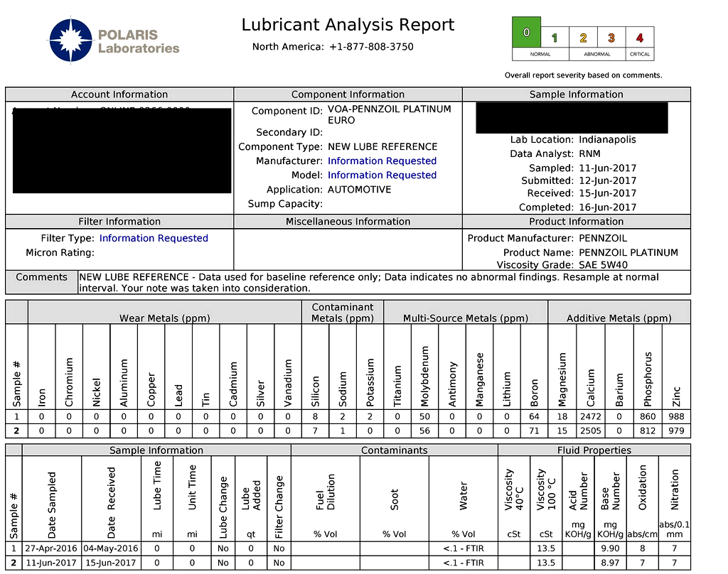Select the Component Information section header
The height and width of the screenshot is (574, 728).
[x=348, y=94]
